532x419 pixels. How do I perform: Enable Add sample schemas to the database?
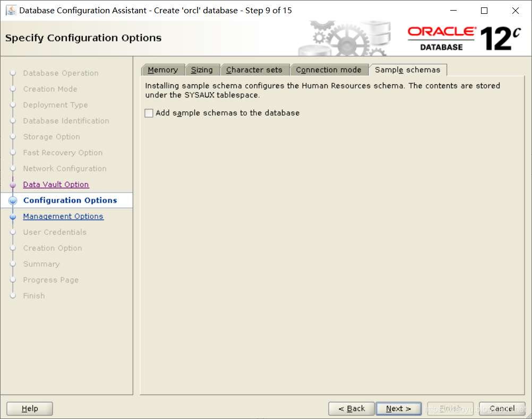tap(149, 113)
